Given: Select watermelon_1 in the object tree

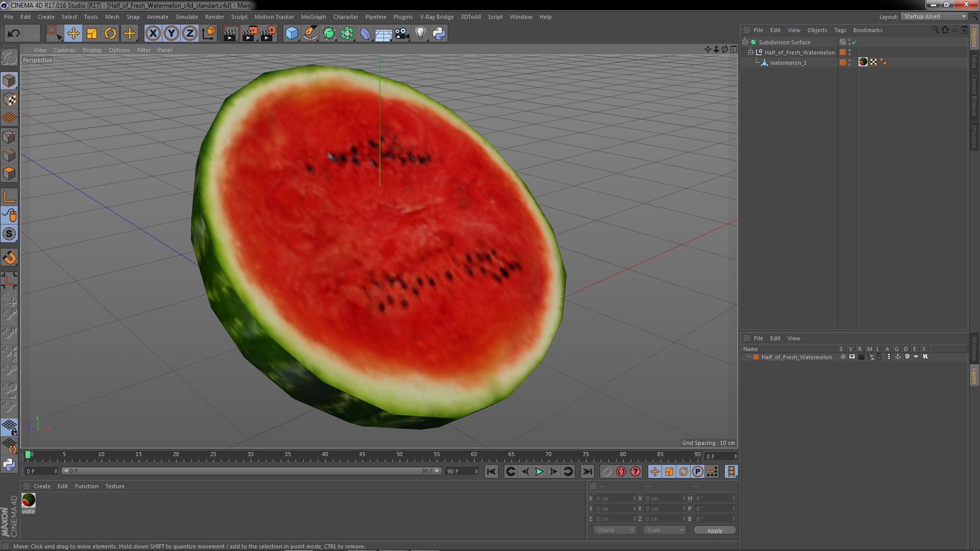Looking at the screenshot, I should click(788, 63).
